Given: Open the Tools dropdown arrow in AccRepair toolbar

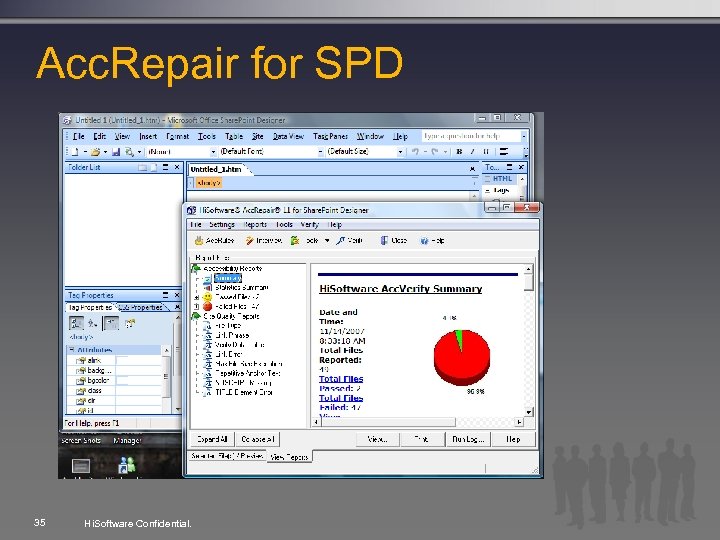Looking at the screenshot, I should click(x=327, y=241).
